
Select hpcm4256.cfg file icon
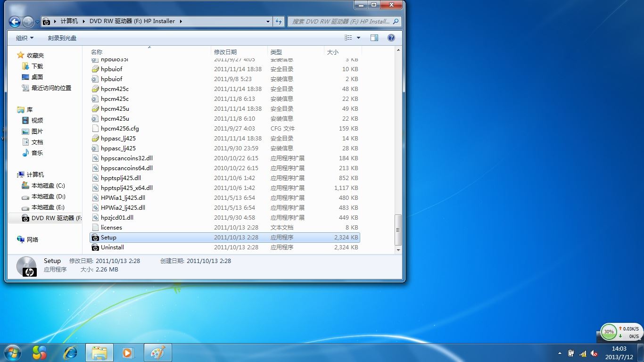(x=95, y=129)
